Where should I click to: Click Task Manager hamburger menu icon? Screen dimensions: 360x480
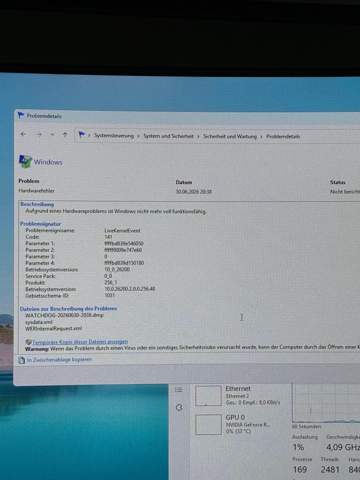coord(179,389)
